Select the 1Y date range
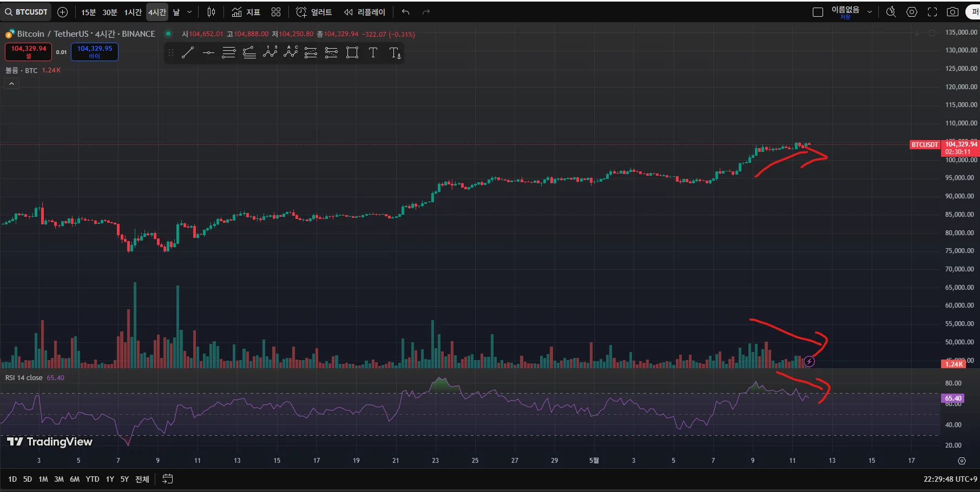Viewport: 980px width, 492px height. (x=110, y=479)
